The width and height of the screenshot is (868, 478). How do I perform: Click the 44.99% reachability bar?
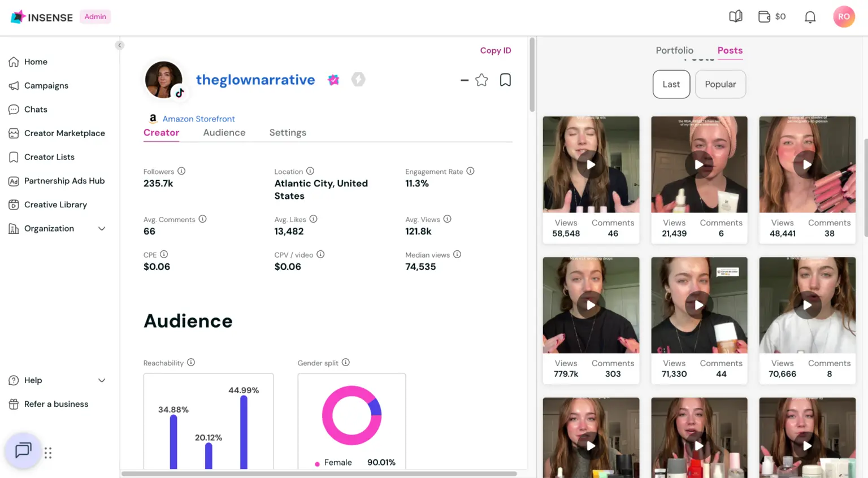click(244, 432)
